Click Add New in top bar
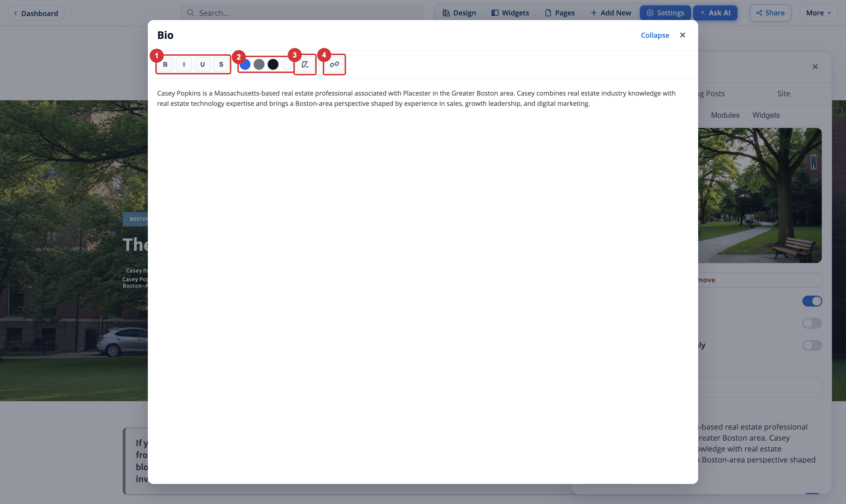This screenshot has height=504, width=846. pyautogui.click(x=611, y=13)
